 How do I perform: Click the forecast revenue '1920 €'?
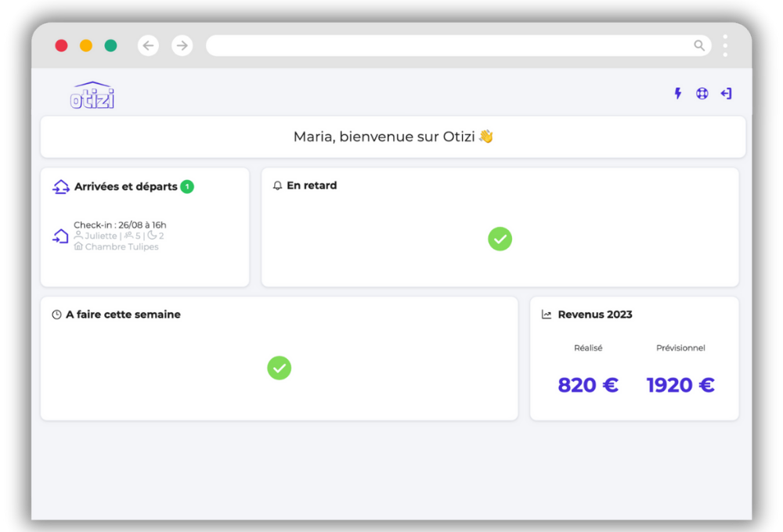[680, 385]
